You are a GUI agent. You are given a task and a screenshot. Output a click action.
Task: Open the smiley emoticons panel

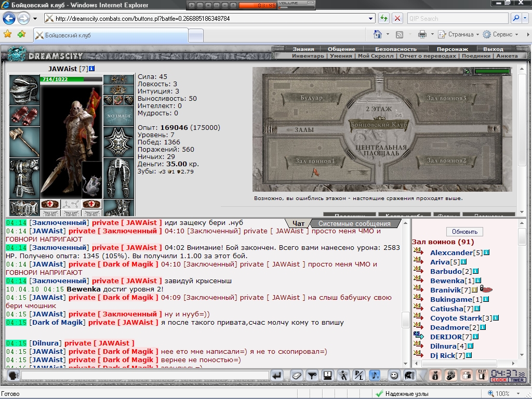(394, 376)
